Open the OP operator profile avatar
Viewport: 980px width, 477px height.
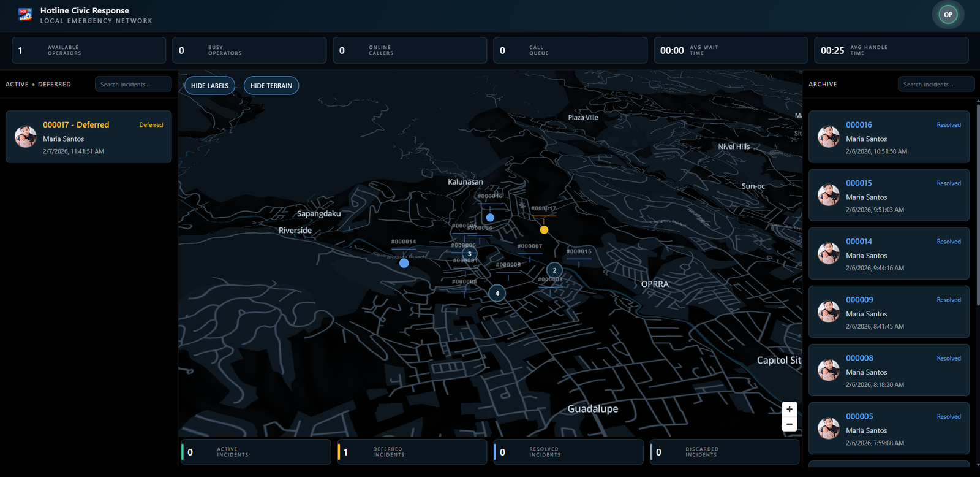pos(948,15)
